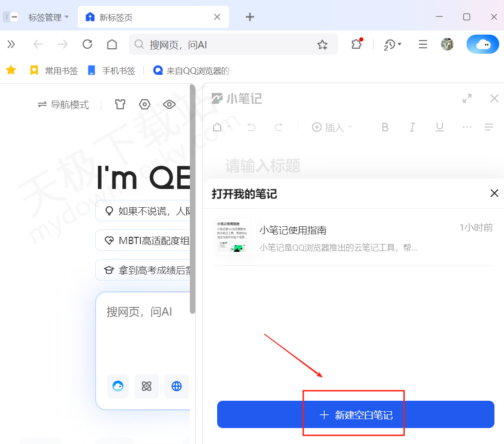Choose the cloud AI mode icon
The image size is (504, 444).
click(x=117, y=386)
